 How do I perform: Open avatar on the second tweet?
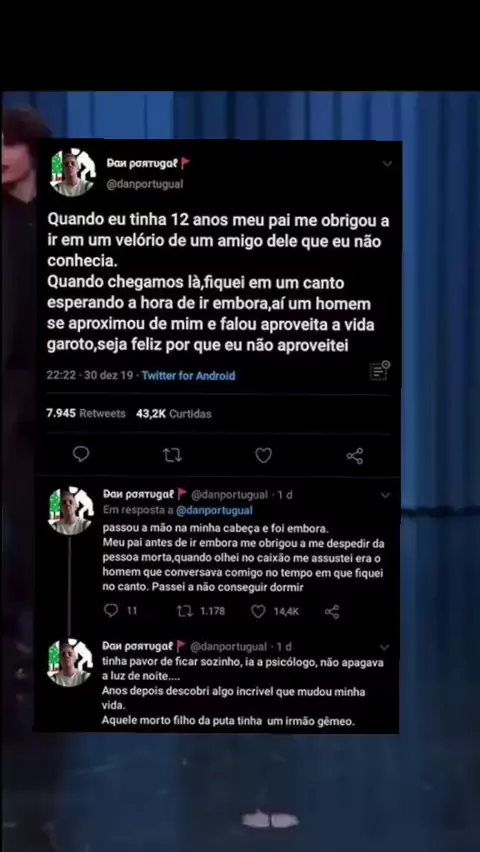[x=70, y=511]
